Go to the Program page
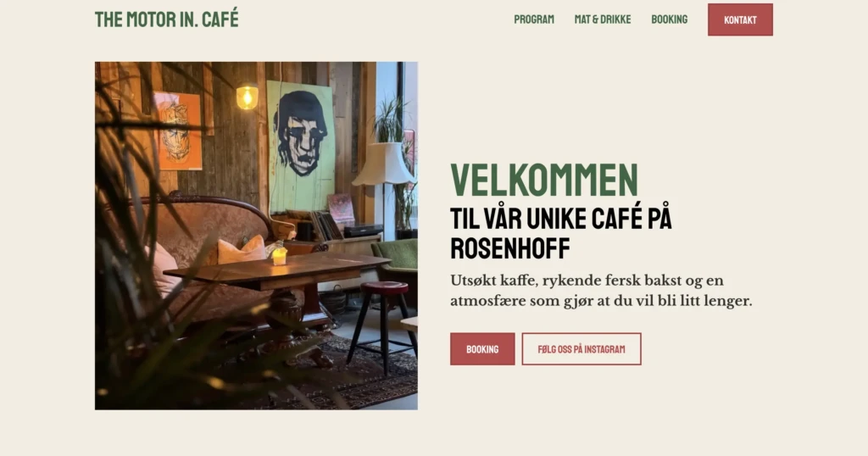Viewport: 868px width, 456px height. tap(534, 19)
